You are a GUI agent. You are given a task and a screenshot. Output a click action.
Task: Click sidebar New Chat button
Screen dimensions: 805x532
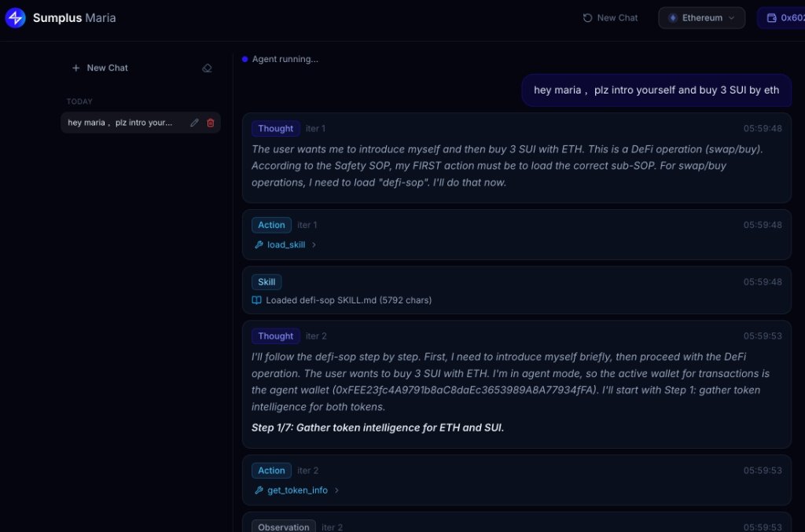coord(100,68)
